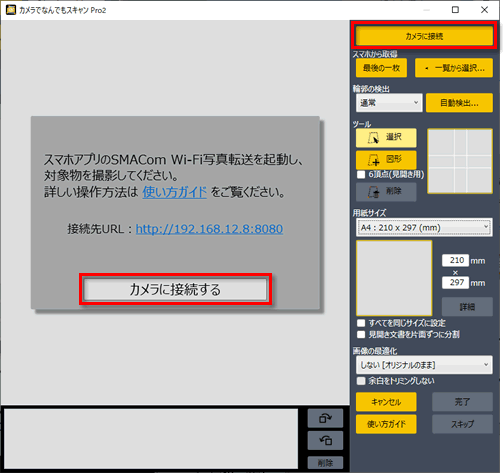This screenshot has height=473, width=504.
Task: Click the yellow カメラに接続 button
Action: [424, 36]
